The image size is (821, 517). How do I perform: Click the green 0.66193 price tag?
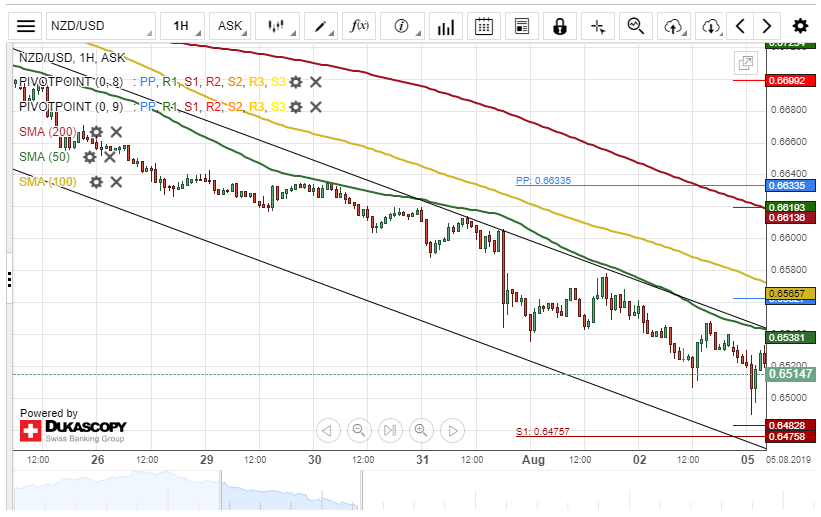click(x=791, y=207)
